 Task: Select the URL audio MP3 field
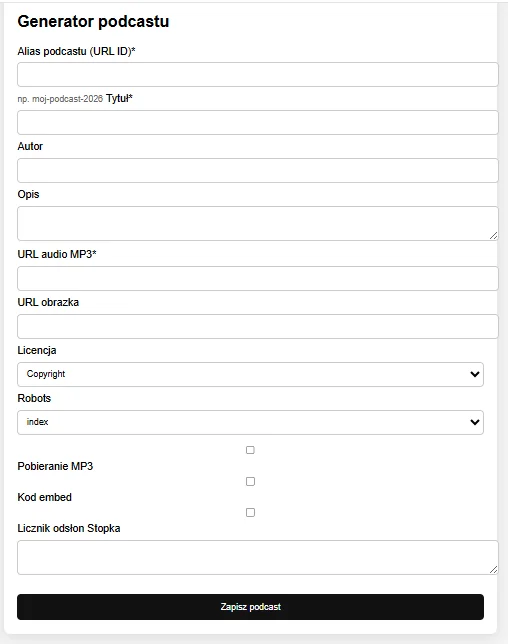pyautogui.click(x=257, y=278)
